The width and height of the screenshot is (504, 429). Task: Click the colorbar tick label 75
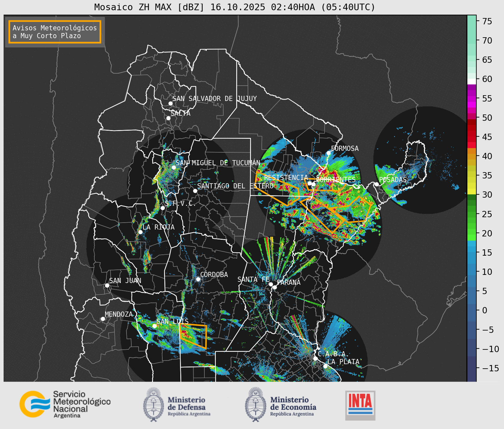487,21
